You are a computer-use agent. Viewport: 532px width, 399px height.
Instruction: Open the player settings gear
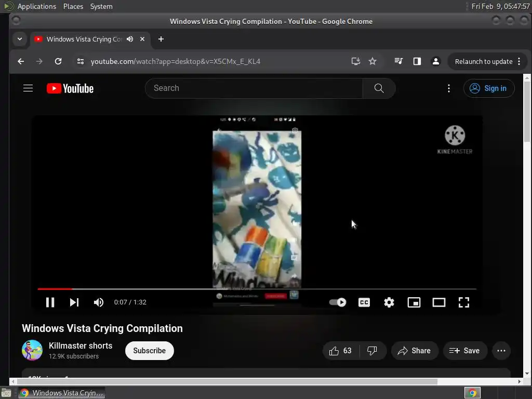click(x=389, y=302)
